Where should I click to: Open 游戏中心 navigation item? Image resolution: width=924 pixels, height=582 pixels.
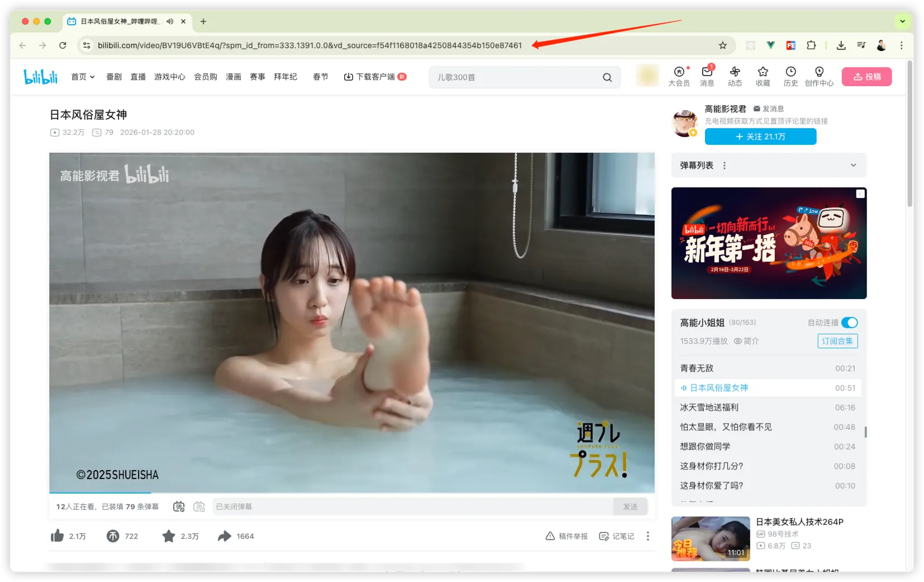[170, 77]
